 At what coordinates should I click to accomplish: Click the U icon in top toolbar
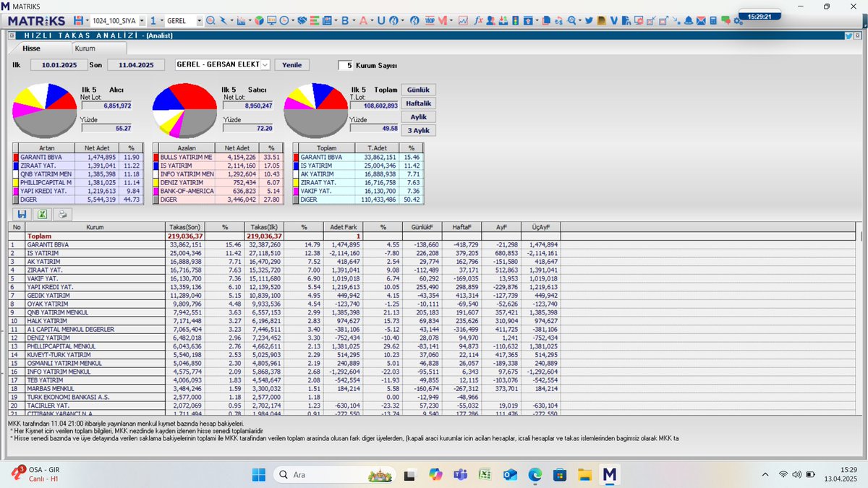(x=380, y=20)
